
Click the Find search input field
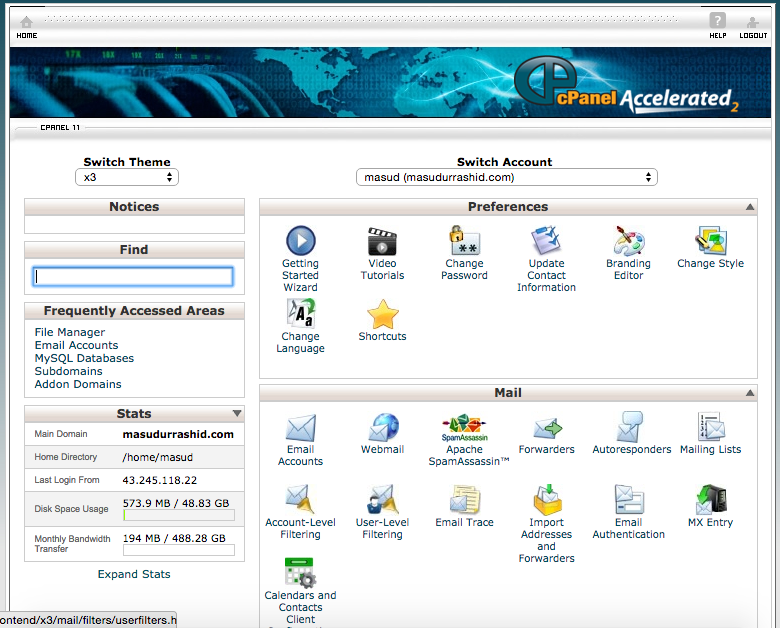pos(134,276)
